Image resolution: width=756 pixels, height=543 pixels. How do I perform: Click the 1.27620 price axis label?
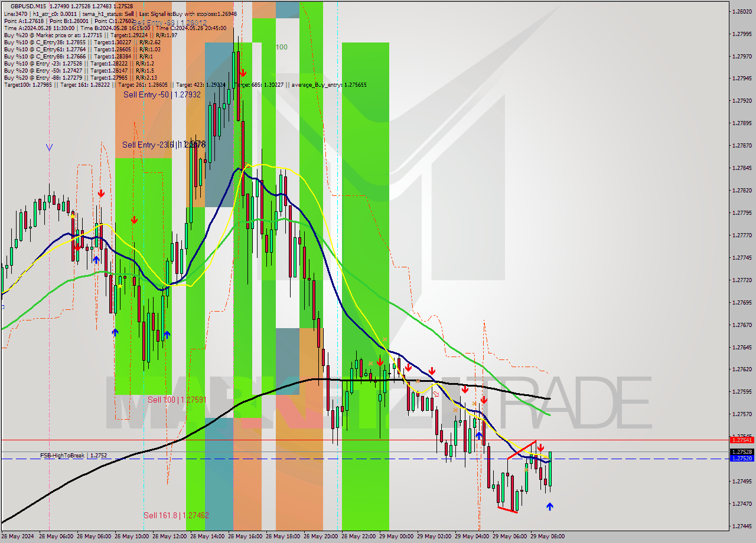pyautogui.click(x=742, y=369)
